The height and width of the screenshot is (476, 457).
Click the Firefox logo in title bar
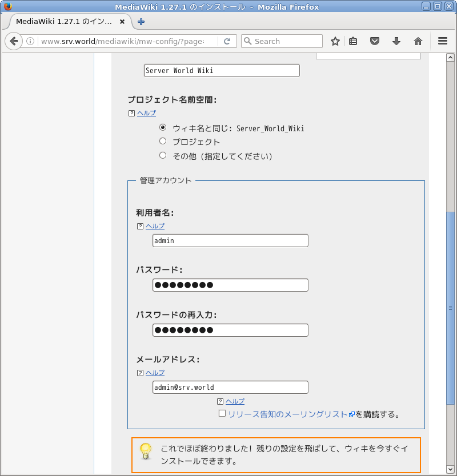(7, 6)
